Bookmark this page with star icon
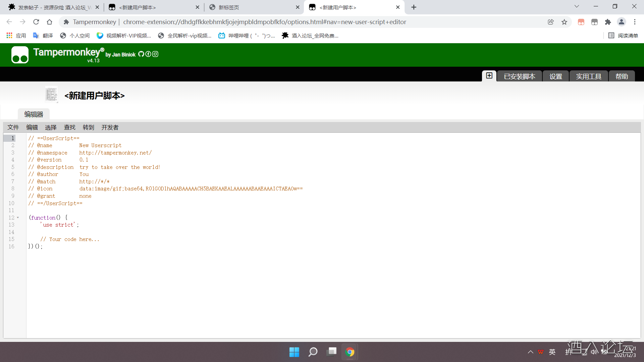Image resolution: width=644 pixels, height=362 pixels. pos(564,22)
